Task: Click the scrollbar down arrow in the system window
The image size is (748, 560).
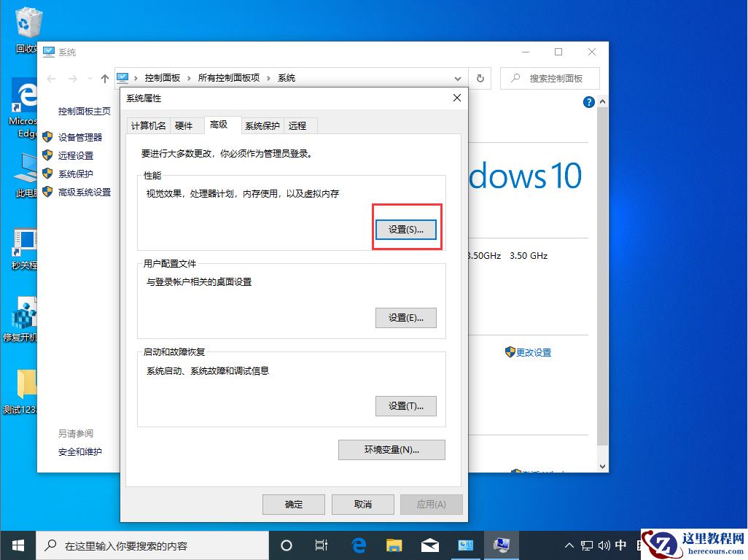Action: 601,465
